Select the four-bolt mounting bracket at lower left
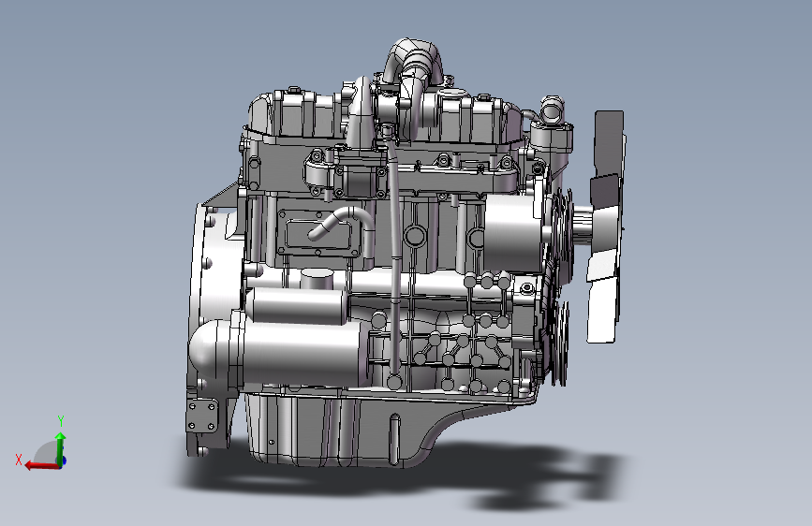Image resolution: width=812 pixels, height=526 pixels. coord(202,416)
